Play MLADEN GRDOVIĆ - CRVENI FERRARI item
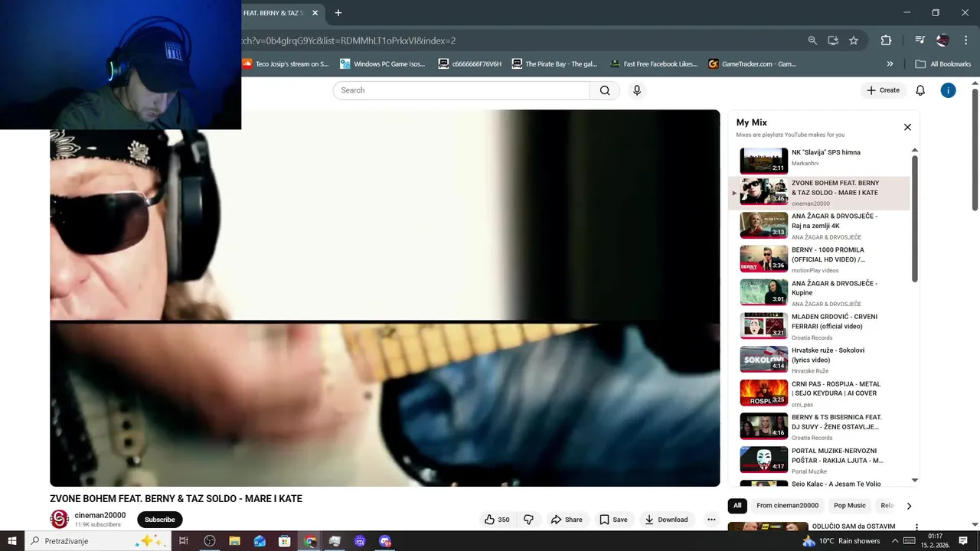 tap(819, 327)
